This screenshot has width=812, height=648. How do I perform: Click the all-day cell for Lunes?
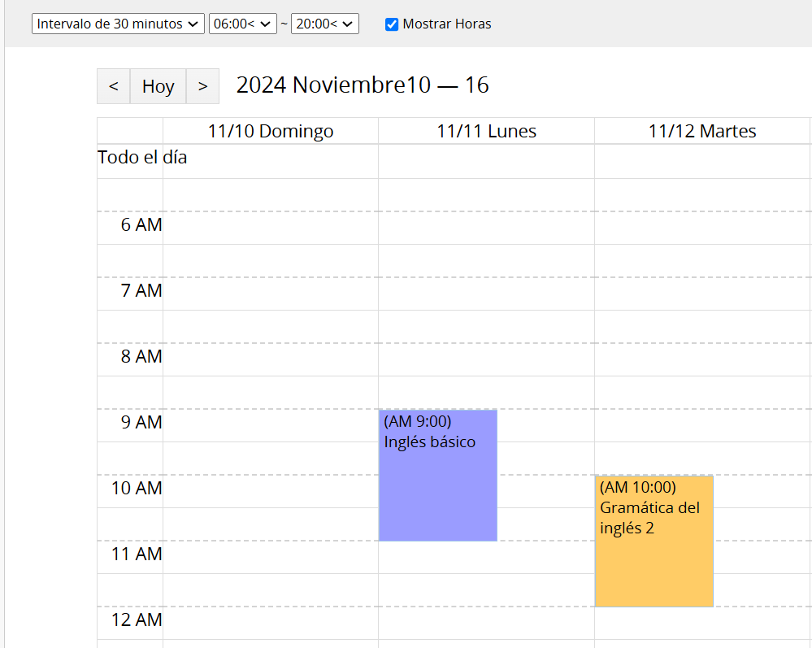pos(486,161)
